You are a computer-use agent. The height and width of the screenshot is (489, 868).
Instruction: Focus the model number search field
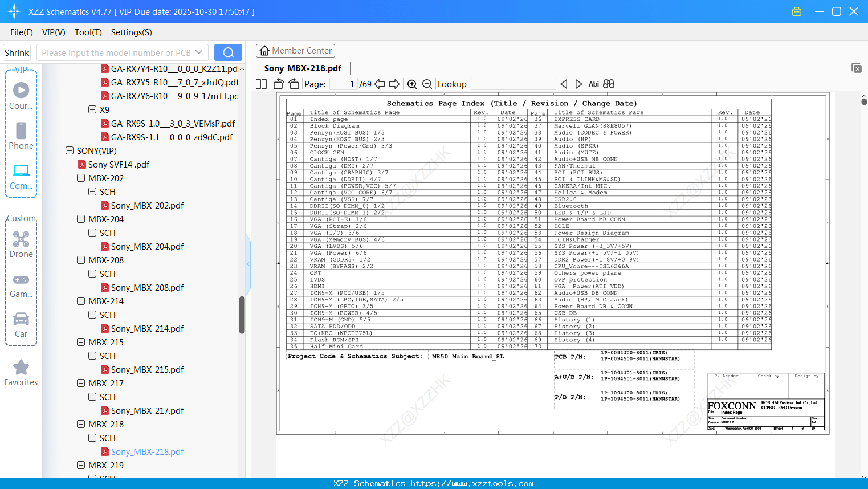click(x=116, y=52)
